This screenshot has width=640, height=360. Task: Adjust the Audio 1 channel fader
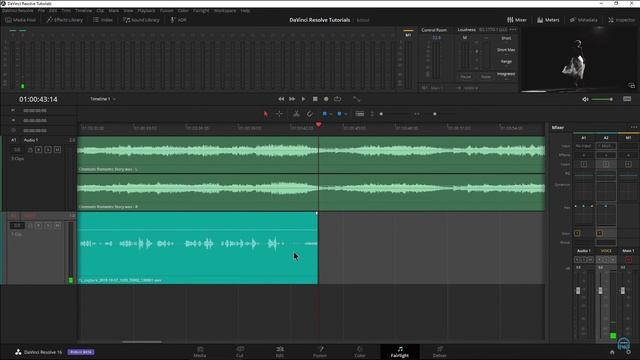[578, 291]
